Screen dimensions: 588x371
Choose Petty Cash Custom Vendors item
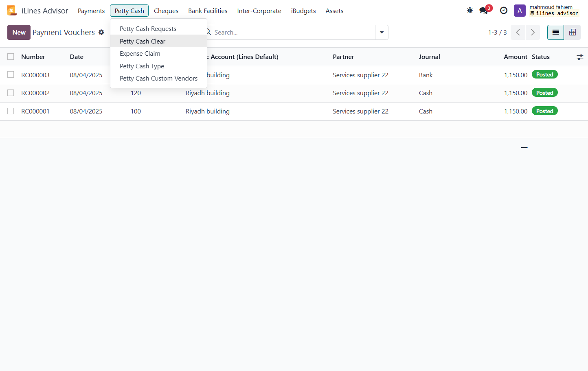pos(158,79)
